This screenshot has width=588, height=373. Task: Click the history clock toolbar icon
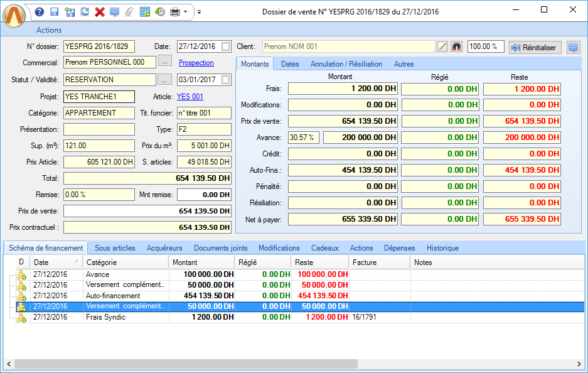[x=160, y=12]
